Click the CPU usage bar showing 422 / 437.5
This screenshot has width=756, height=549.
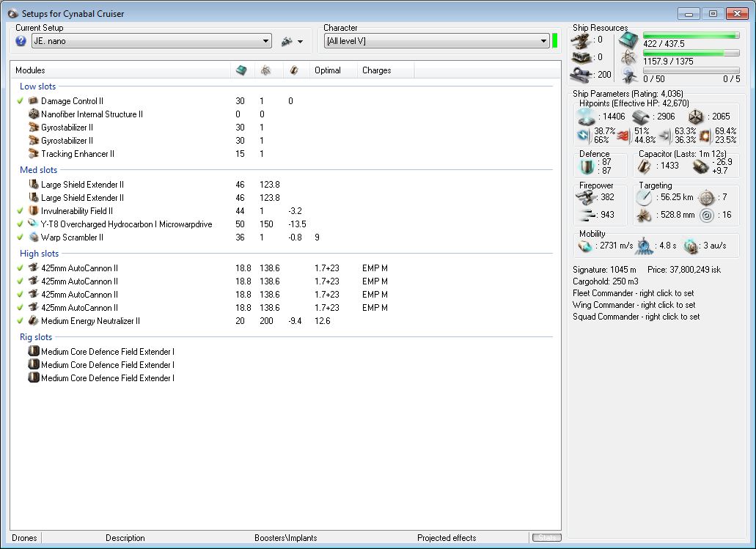tap(691, 35)
